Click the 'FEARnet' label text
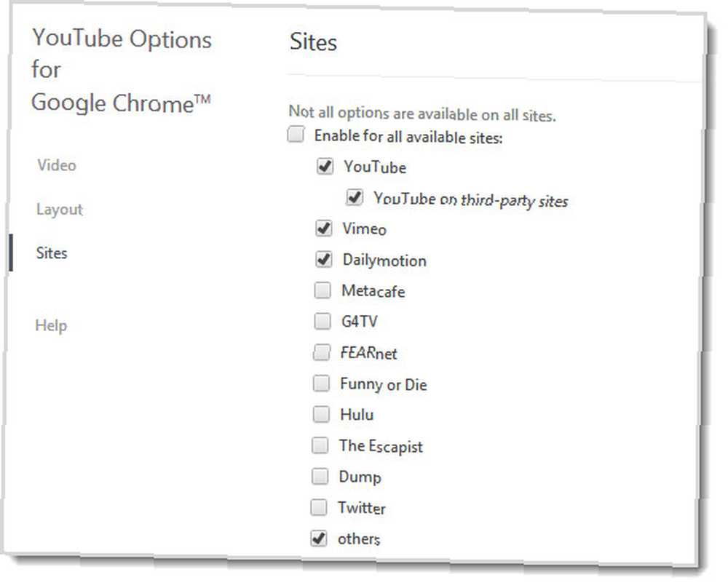The image size is (728, 588). 368,353
